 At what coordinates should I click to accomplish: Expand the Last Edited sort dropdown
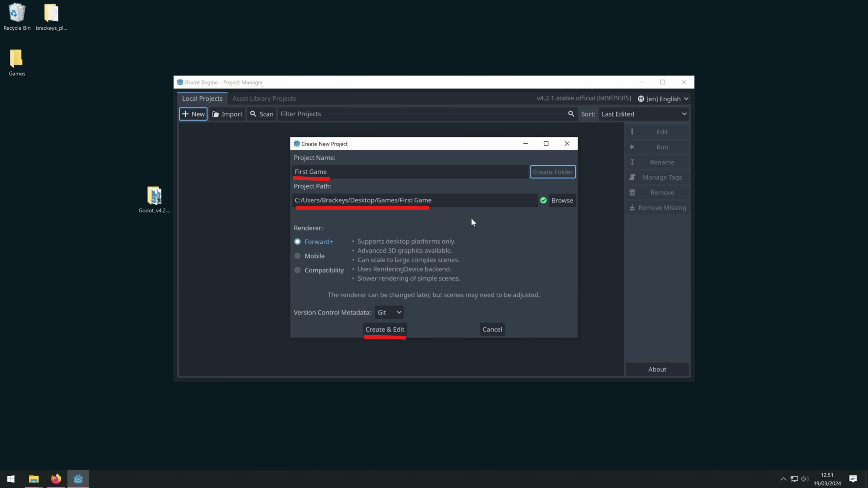[x=644, y=114]
